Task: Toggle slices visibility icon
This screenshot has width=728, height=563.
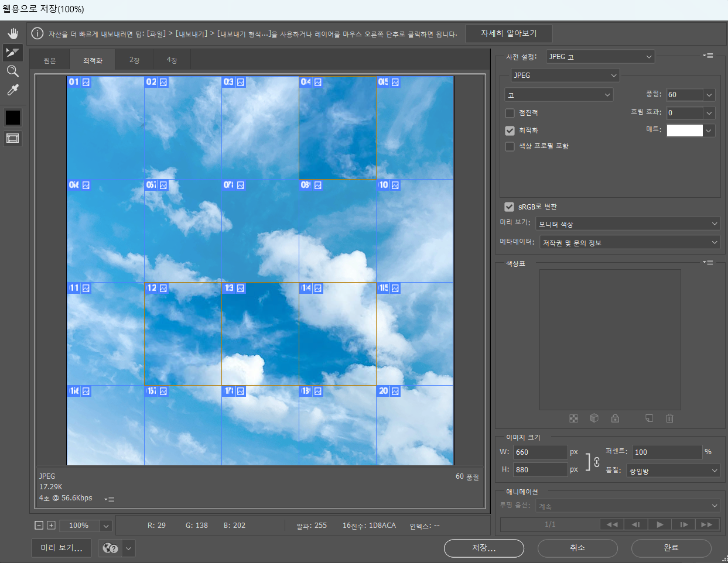Action: tap(12, 138)
